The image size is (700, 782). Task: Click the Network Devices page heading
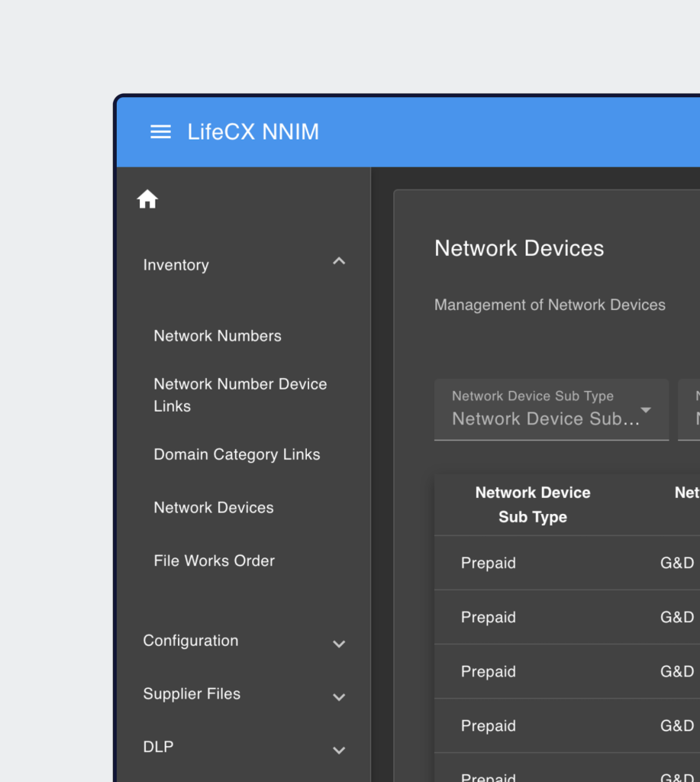519,248
